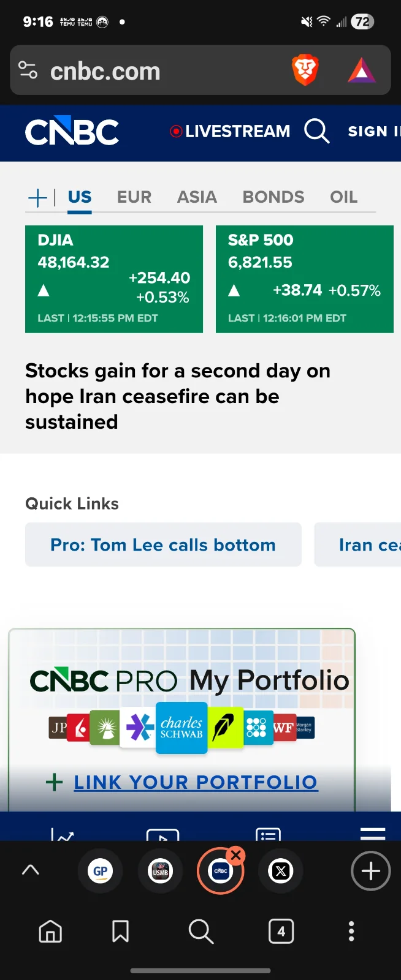
Task: Tap the browser bookmark icon
Action: (120, 932)
